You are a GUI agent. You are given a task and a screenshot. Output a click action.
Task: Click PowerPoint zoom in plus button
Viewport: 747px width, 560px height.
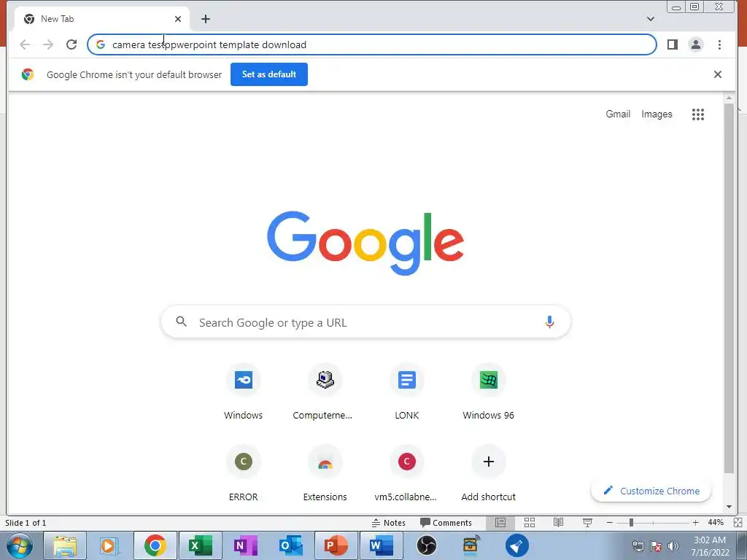coord(695,523)
